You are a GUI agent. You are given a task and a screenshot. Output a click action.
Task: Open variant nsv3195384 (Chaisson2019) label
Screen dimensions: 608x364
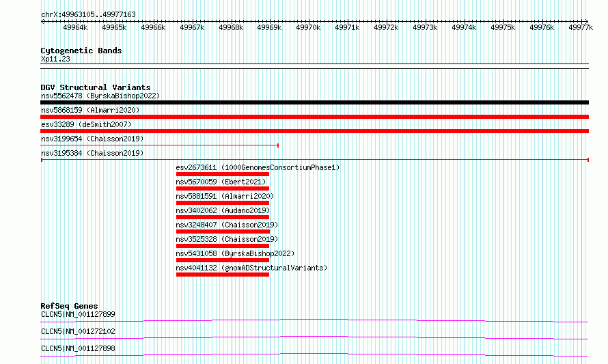click(92, 153)
